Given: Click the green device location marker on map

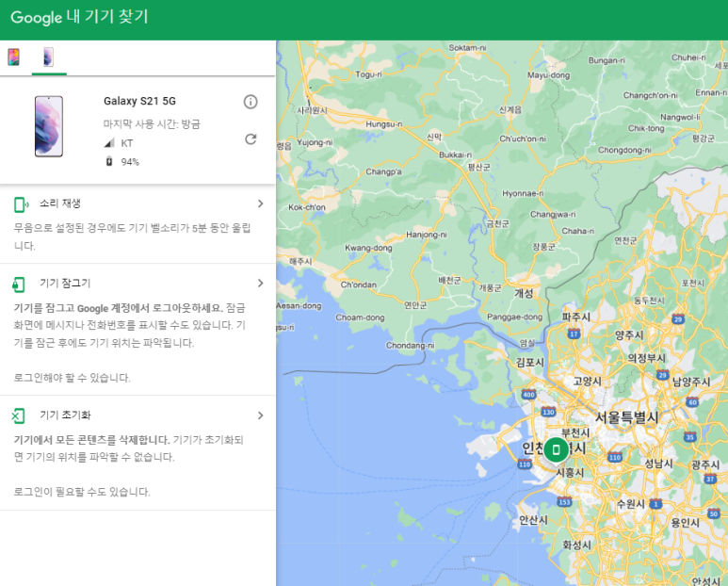Looking at the screenshot, I should (556, 449).
